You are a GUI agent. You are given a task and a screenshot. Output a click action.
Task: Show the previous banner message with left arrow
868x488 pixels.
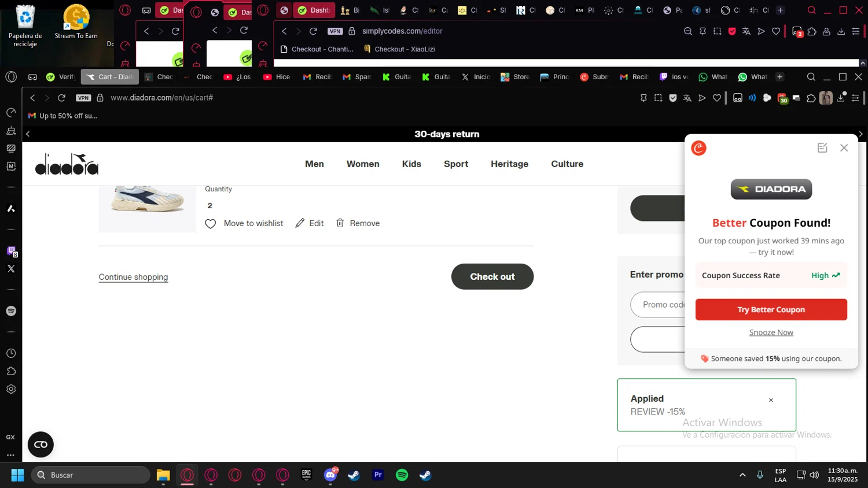(x=28, y=134)
